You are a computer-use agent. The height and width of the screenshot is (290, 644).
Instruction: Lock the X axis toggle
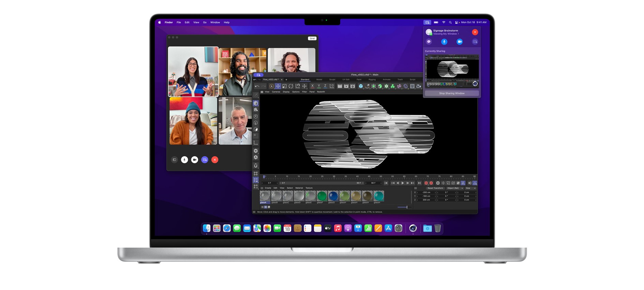tap(312, 86)
